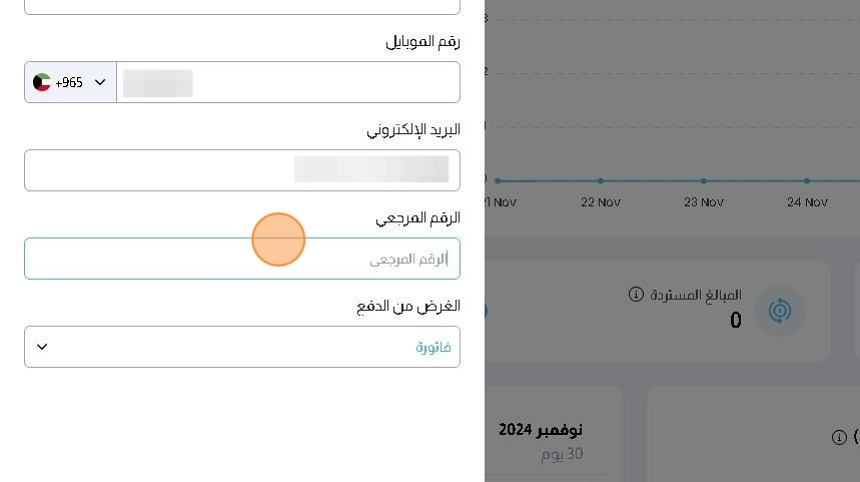Click the الرقم المرجعي input box
The width and height of the screenshot is (860, 482).
pyautogui.click(x=242, y=259)
